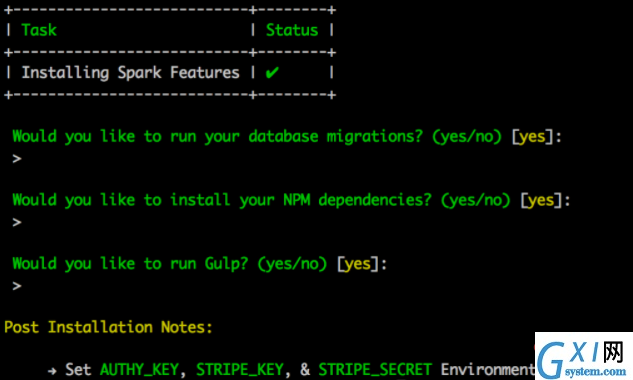Click the word Environment in the notes line
Image resolution: width=633 pixels, height=380 pixels.
click(x=488, y=370)
